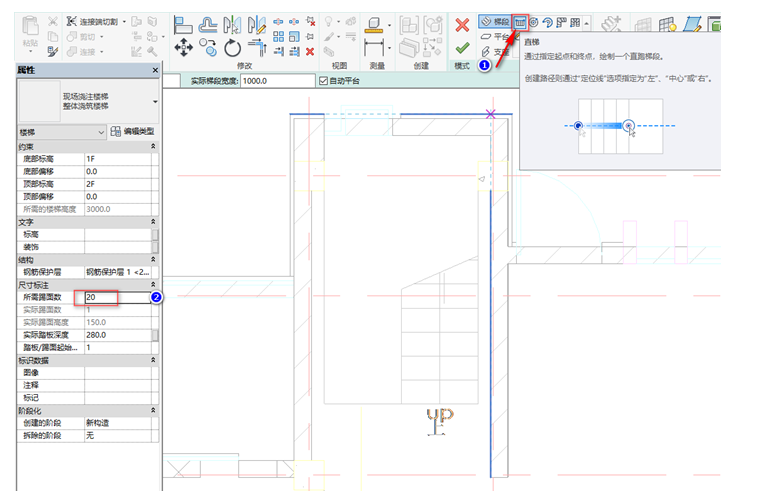This screenshot has width=774, height=499.
Task: Collapse the 尺寸标注 section
Action: click(x=153, y=285)
